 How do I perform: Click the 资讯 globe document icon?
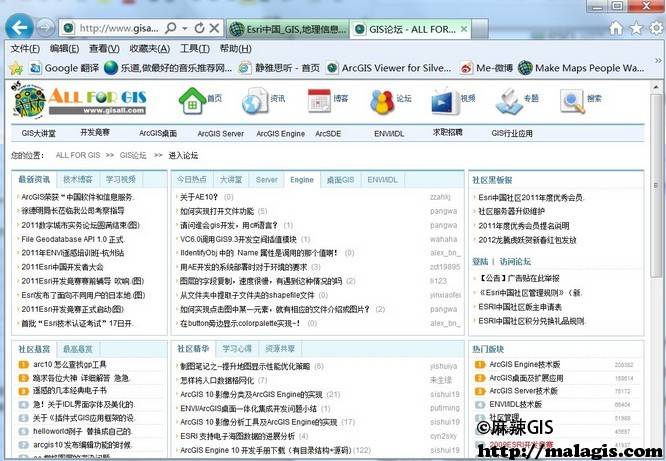click(x=254, y=100)
